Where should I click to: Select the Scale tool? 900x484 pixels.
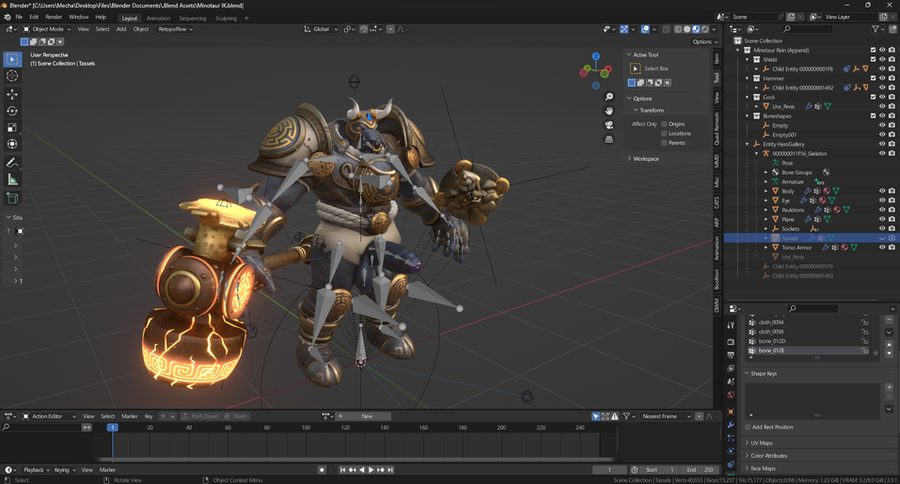coord(12,127)
